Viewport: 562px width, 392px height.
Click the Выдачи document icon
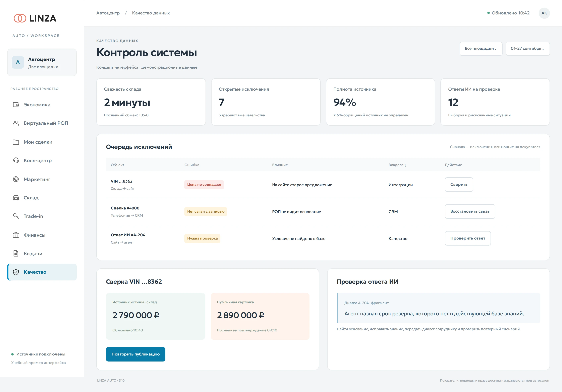[16, 254]
